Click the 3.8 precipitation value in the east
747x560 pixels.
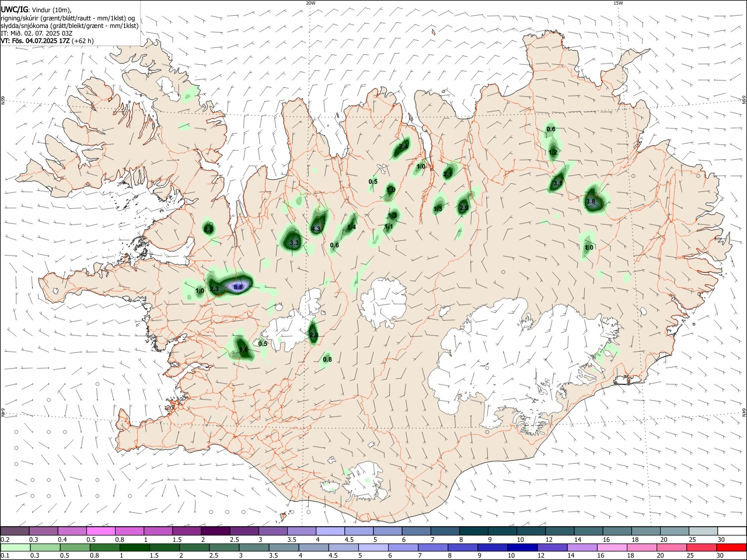(590, 201)
